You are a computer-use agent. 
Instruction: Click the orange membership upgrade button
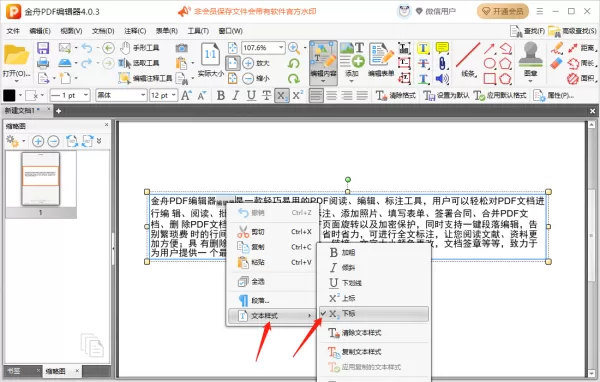503,11
